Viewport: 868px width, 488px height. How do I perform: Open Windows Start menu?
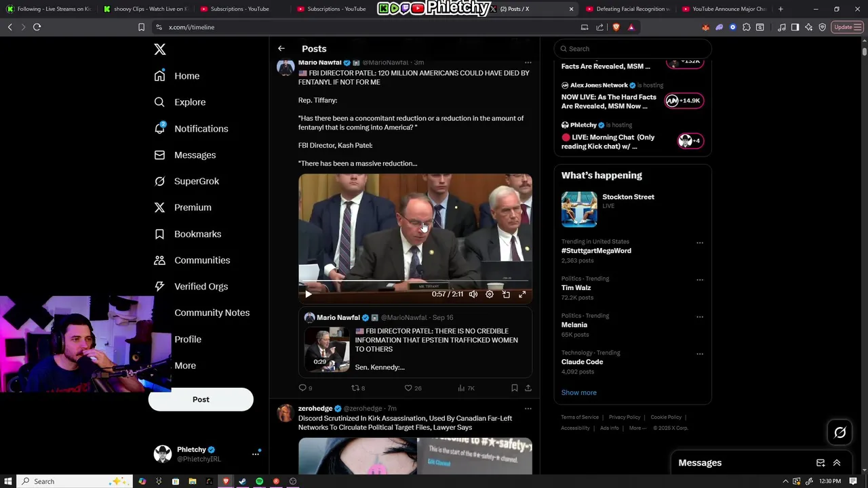tap(8, 481)
